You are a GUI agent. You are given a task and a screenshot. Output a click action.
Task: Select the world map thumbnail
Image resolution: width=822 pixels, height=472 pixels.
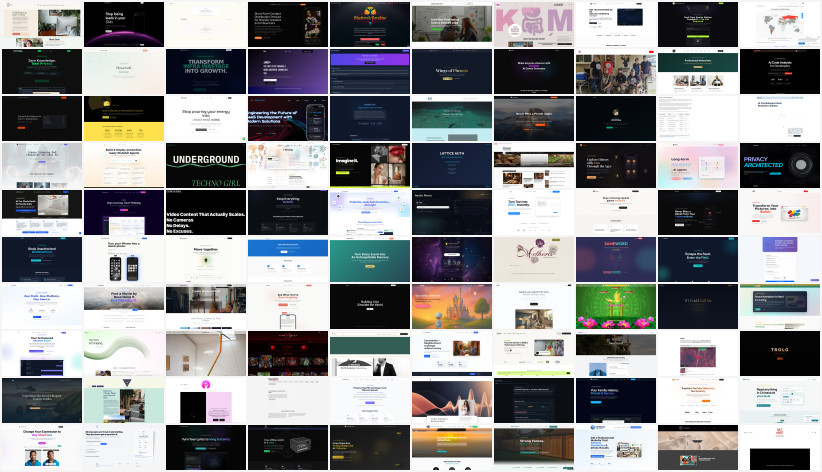tap(780, 24)
